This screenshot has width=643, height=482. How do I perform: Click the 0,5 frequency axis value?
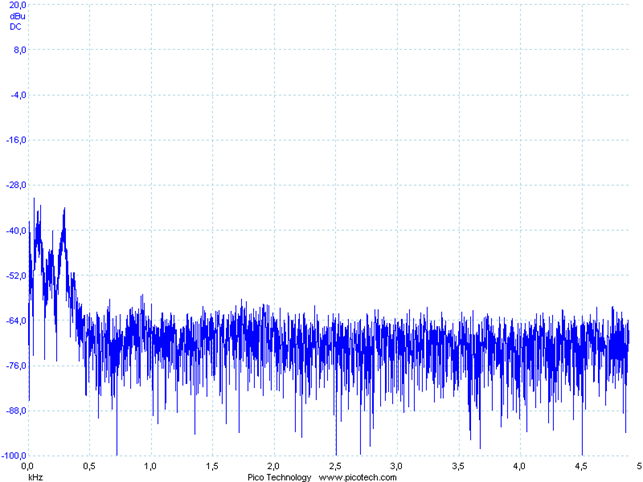point(89,466)
